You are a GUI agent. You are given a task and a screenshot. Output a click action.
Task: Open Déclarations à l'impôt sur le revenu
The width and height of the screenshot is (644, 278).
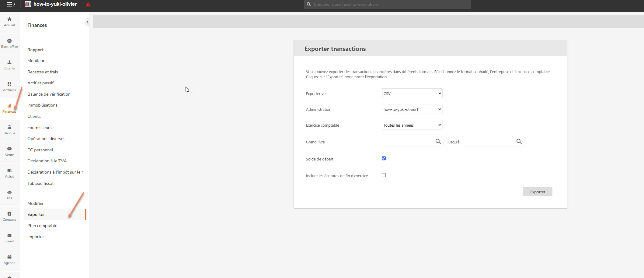55,172
